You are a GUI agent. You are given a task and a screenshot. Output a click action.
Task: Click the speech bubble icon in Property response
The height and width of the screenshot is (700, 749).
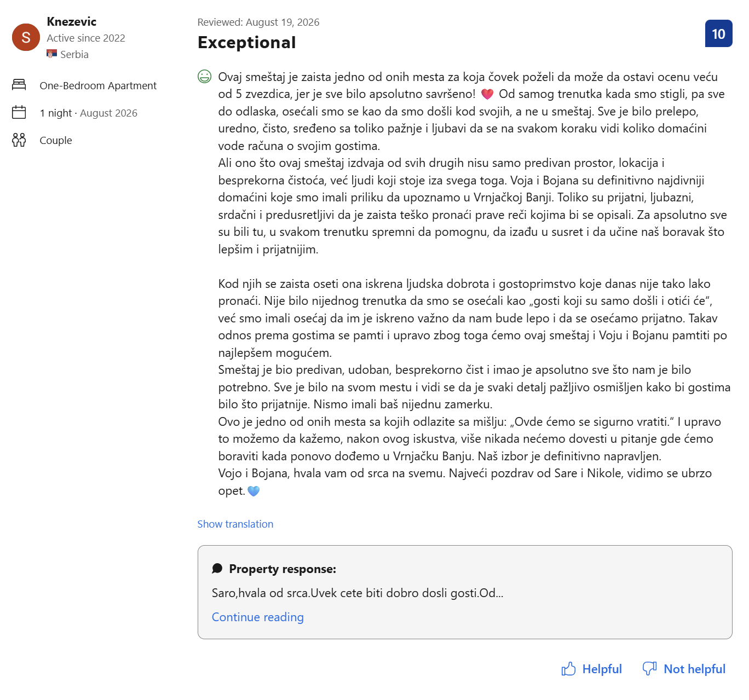tap(217, 569)
